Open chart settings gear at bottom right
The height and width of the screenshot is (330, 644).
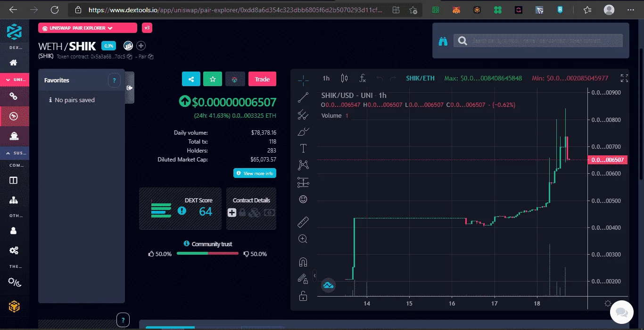[x=608, y=303]
